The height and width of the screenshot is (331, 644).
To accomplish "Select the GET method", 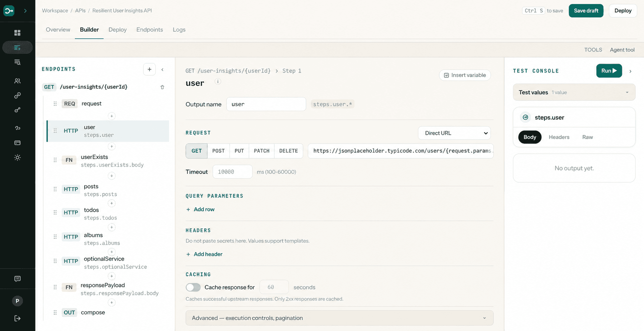I will point(197,151).
